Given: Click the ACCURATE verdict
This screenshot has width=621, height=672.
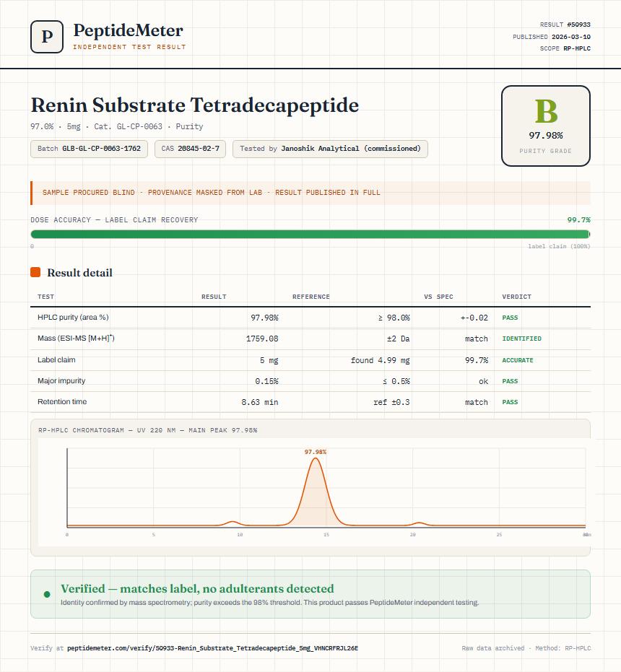Looking at the screenshot, I should (x=518, y=360).
